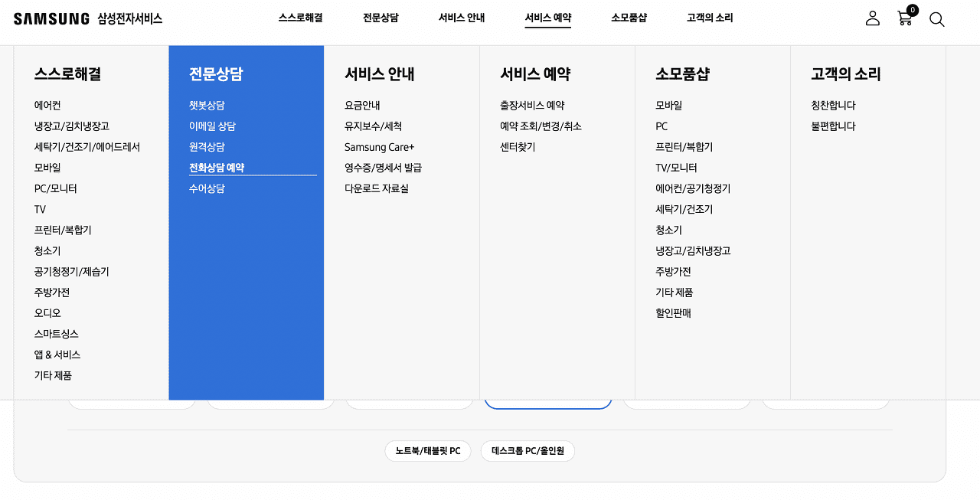Open 서비스 예약 in the top navigation bar
The image size is (980, 500).
tap(548, 18)
